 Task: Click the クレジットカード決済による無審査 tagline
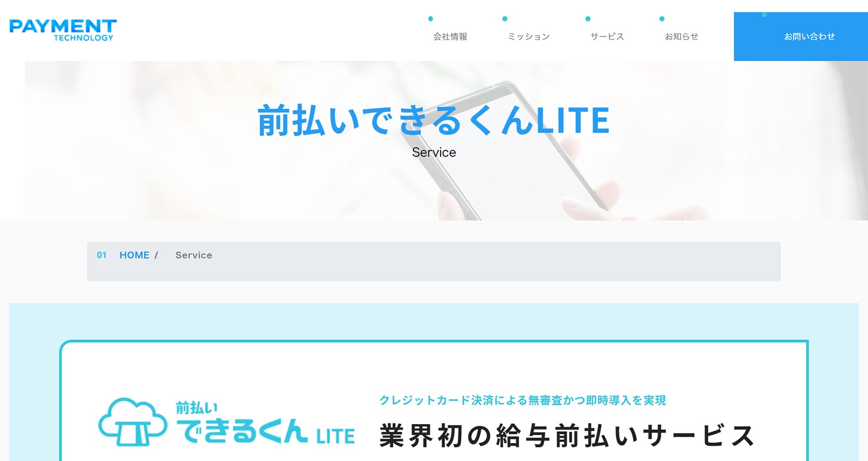(522, 400)
